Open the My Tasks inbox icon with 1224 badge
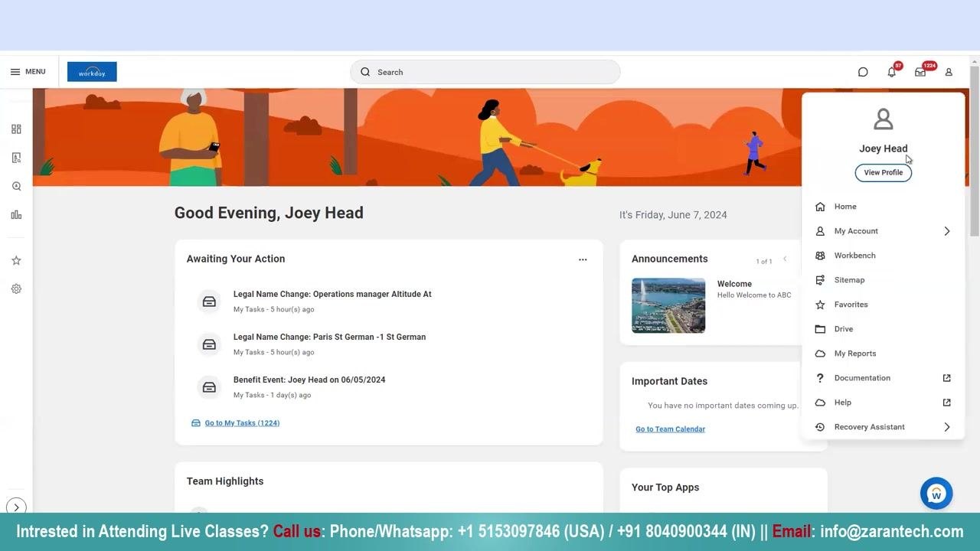 pos(920,72)
